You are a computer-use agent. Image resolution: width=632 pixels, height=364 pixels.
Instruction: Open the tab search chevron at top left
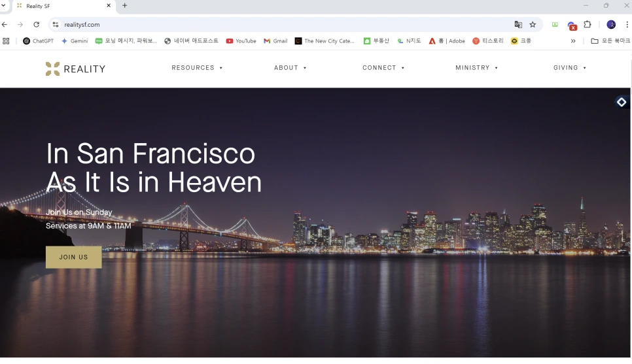coord(3,6)
